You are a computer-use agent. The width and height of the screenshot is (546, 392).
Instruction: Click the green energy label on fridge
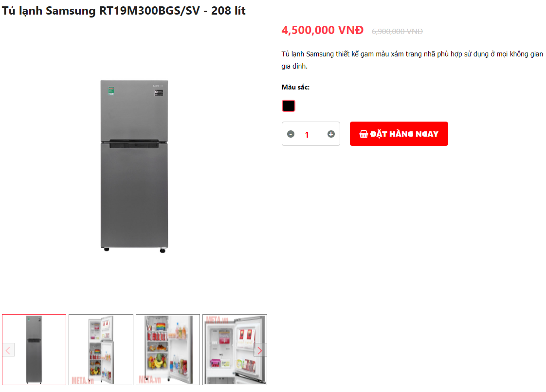[111, 91]
